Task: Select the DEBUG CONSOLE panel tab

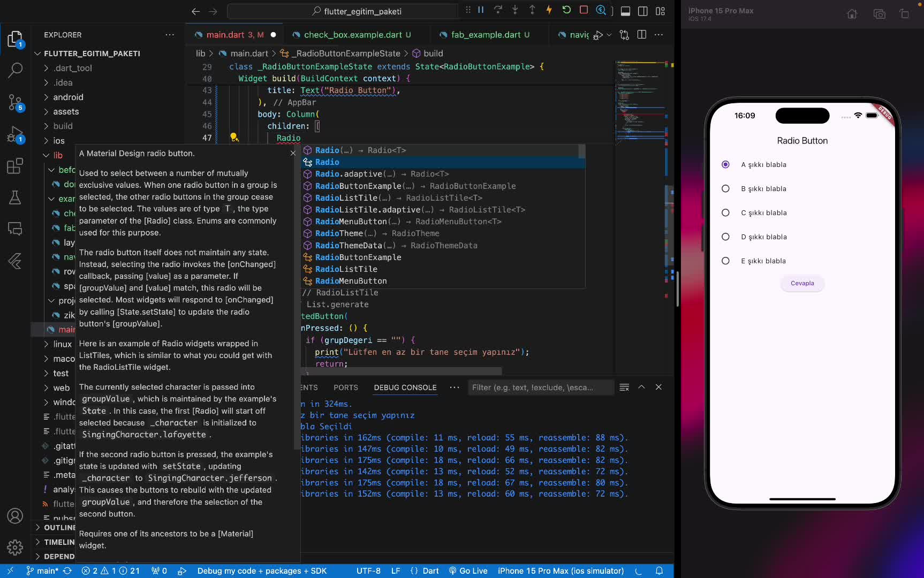Action: pos(405,387)
